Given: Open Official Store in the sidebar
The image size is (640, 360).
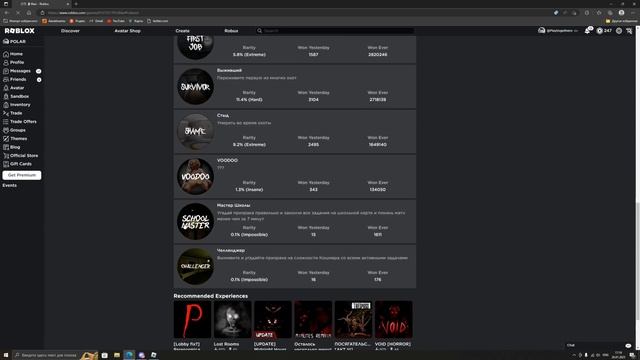Looking at the screenshot, I should click(x=20, y=156).
